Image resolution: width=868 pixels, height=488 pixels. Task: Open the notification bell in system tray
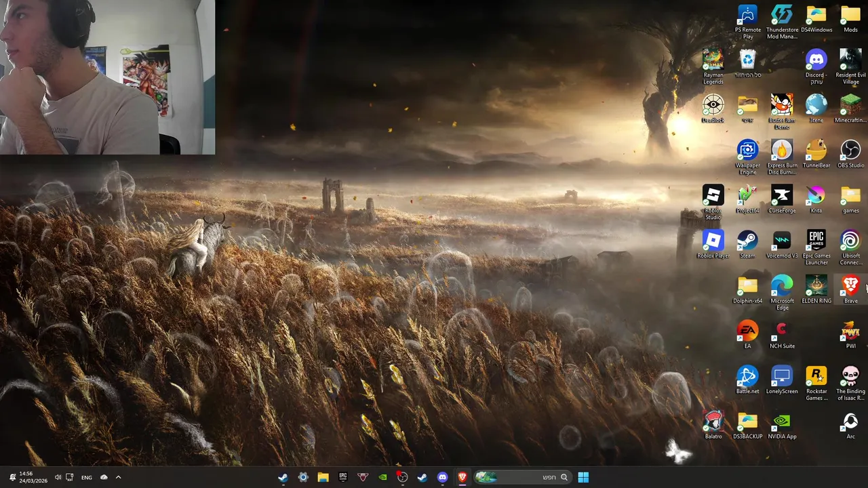12,477
